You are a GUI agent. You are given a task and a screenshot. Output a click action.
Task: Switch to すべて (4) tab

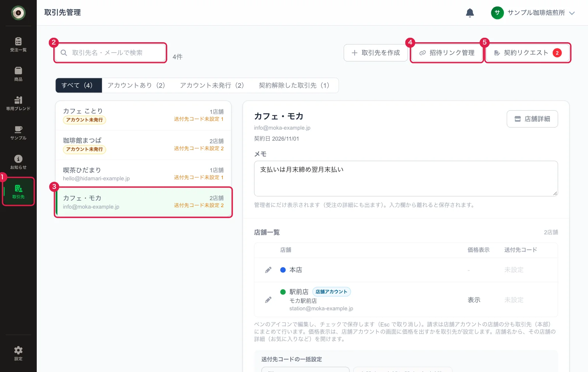[79, 85]
